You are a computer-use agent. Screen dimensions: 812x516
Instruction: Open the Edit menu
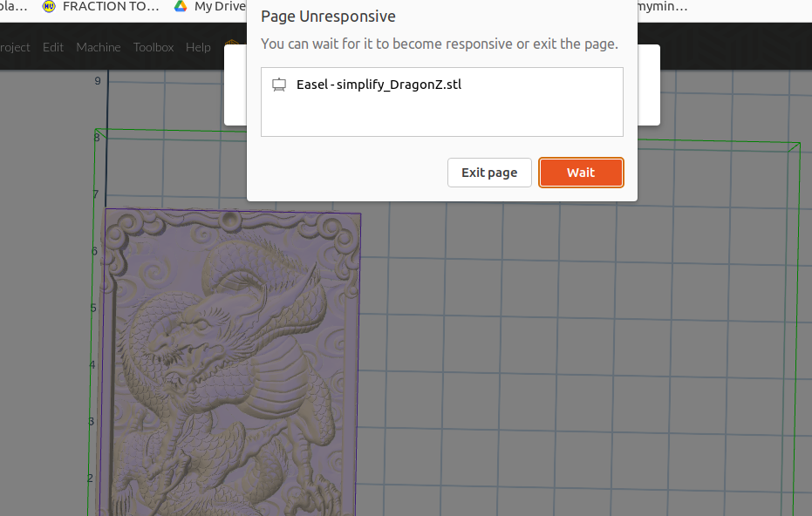click(52, 47)
